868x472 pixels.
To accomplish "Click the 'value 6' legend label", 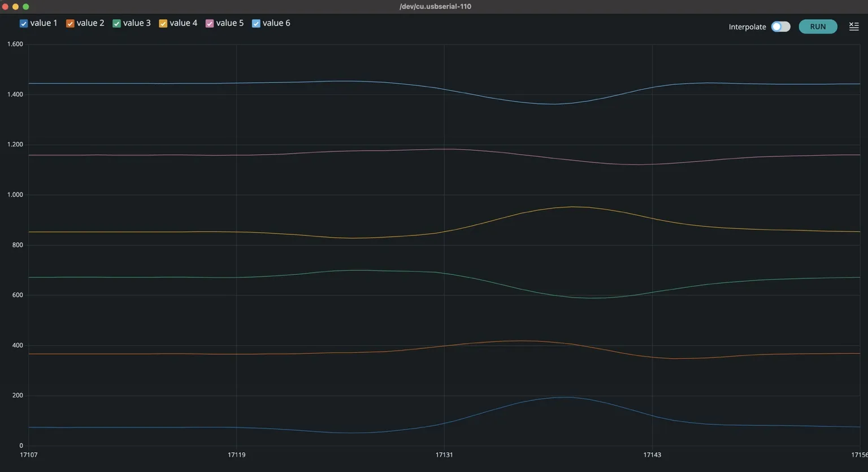I will tap(276, 23).
